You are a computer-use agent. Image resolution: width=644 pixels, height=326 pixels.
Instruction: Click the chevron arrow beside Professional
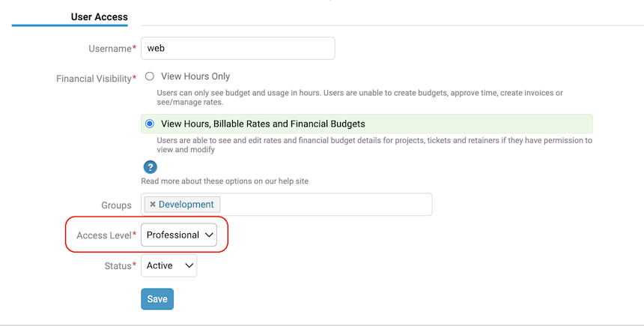click(209, 235)
